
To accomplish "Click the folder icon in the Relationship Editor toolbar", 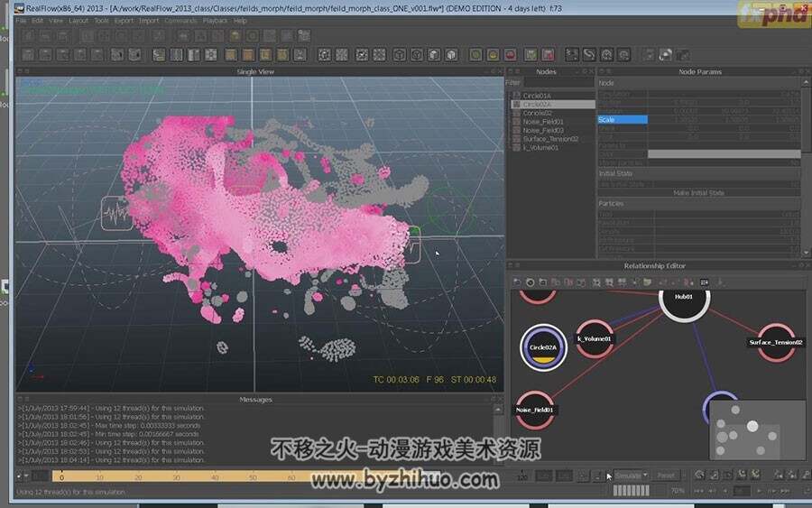I will (x=647, y=282).
